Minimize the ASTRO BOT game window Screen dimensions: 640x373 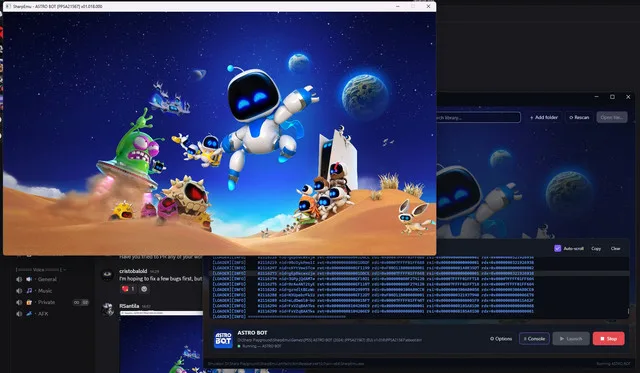398,6
